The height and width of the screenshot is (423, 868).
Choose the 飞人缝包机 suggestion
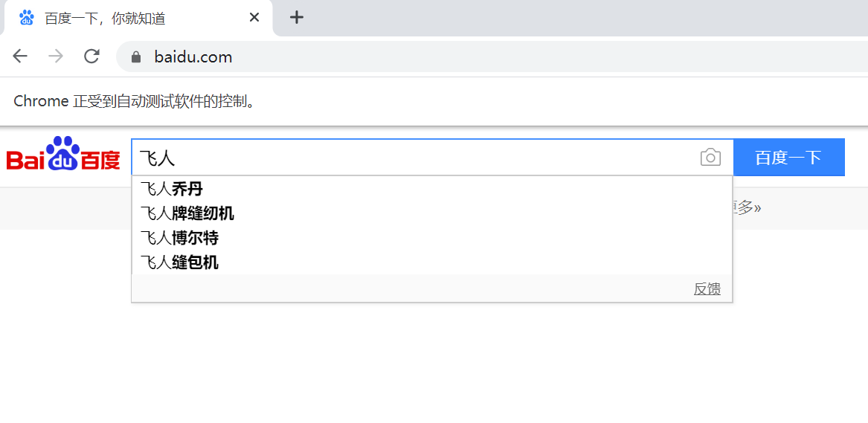click(179, 262)
